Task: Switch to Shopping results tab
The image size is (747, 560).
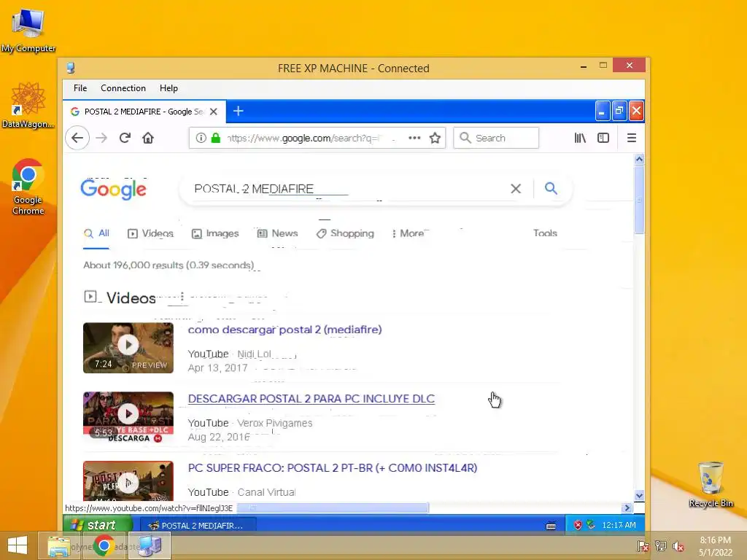Action: coord(345,233)
